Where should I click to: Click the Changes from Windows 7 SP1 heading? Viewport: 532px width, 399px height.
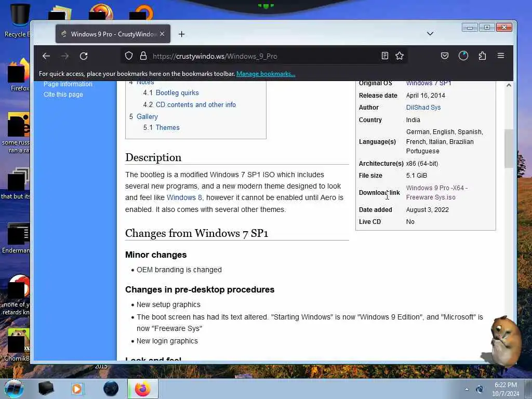click(x=197, y=233)
